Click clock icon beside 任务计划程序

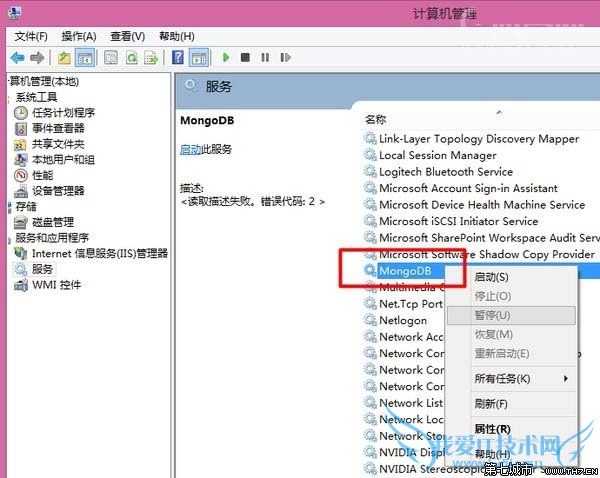tap(21, 113)
